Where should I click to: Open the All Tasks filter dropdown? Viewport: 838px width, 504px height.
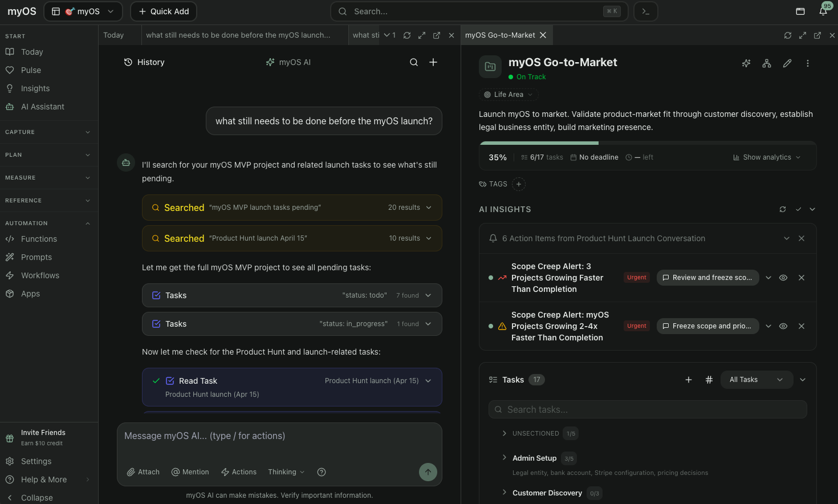click(756, 379)
